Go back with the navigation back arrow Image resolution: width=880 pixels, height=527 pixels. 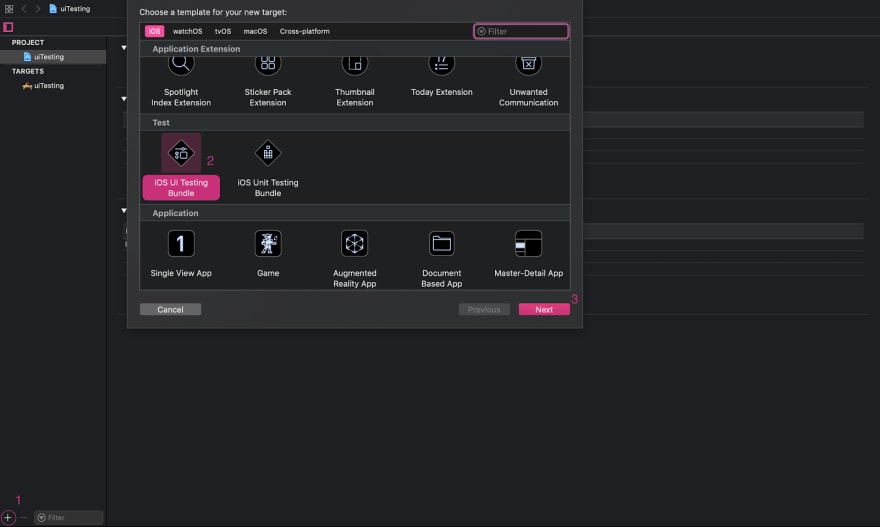(24, 8)
